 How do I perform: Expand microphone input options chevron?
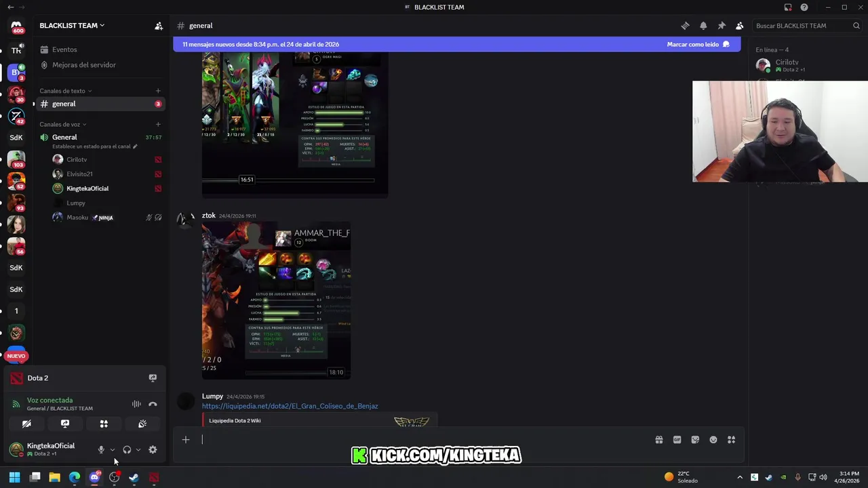113,449
